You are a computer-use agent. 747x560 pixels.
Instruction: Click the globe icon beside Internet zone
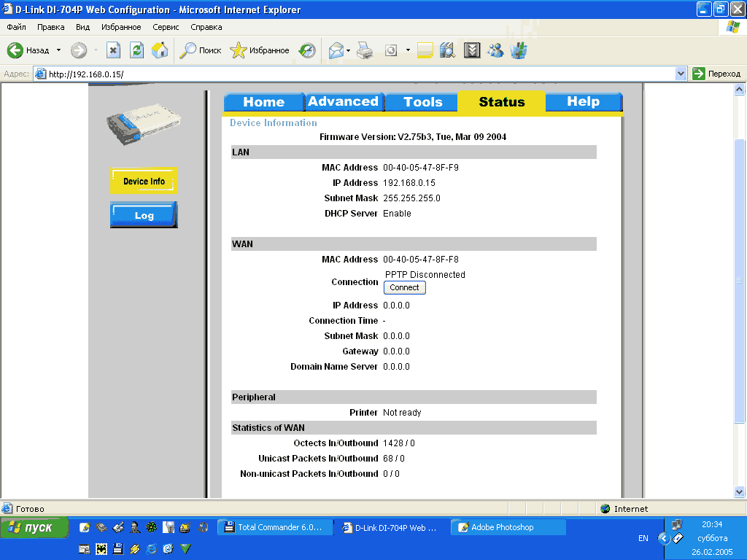click(x=605, y=508)
